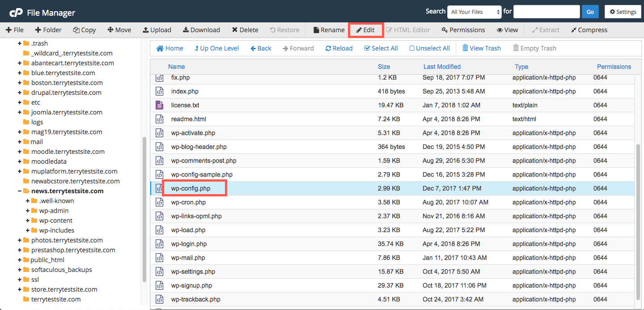The image size is (644, 310).
Task: Expand the drupal.terrytestsite.com folder
Action: pos(20,93)
